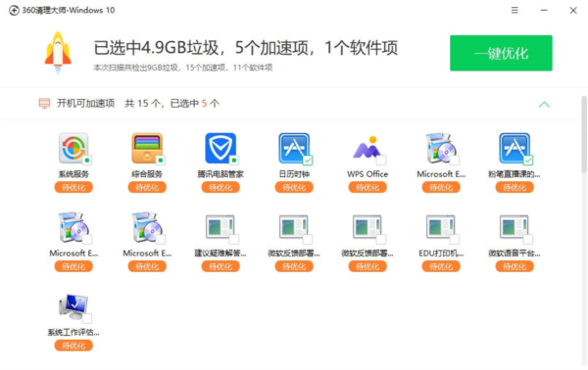Image resolution: width=588 pixels, height=370 pixels.
Task: Click the WPS Office icon
Action: pos(367,148)
